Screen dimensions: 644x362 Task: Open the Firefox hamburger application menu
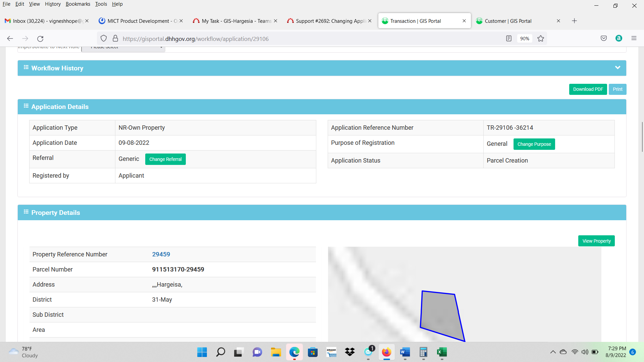click(x=634, y=38)
